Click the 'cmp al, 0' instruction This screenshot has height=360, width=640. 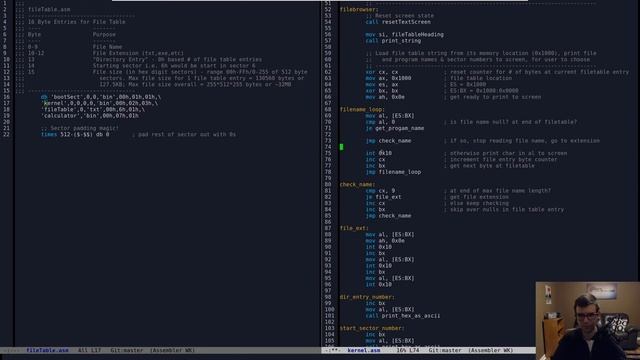(380, 122)
